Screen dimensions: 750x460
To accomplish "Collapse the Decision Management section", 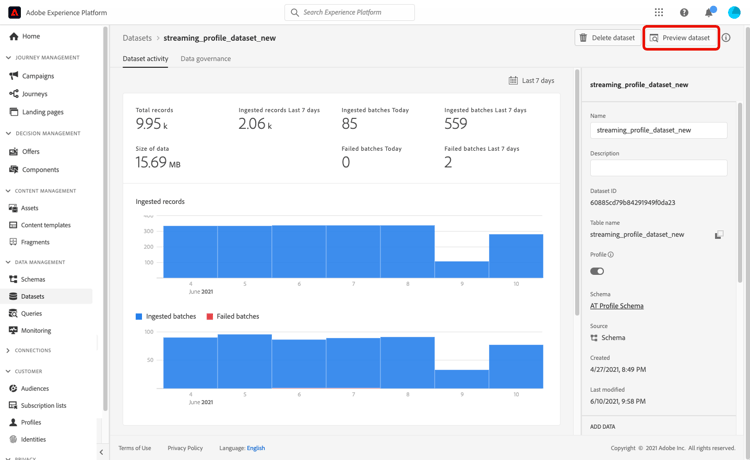I will (x=8, y=133).
